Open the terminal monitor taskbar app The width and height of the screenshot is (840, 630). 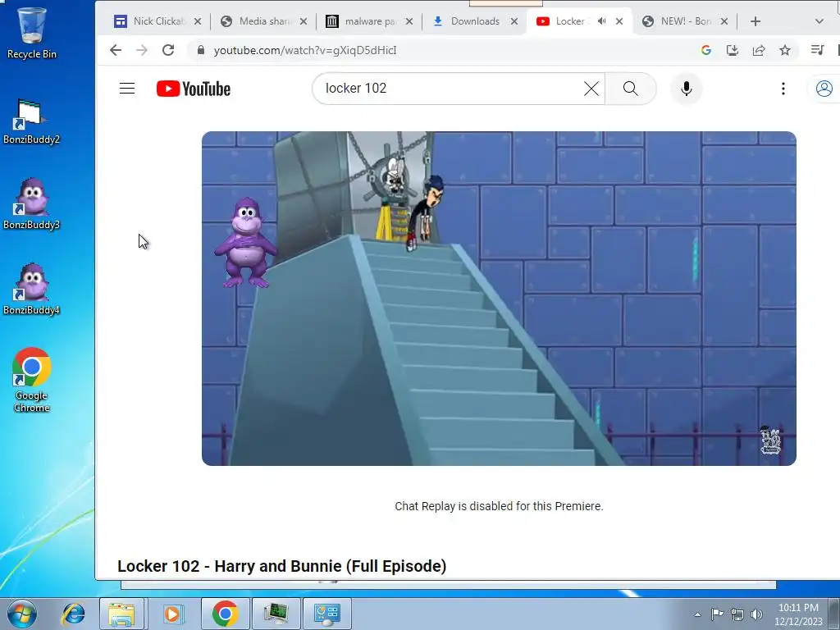coord(276,614)
